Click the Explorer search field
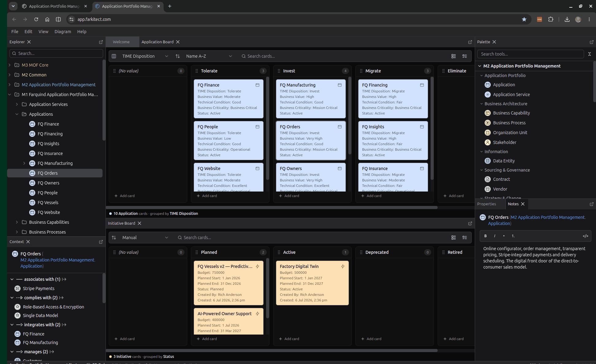596x364 pixels. point(56,53)
